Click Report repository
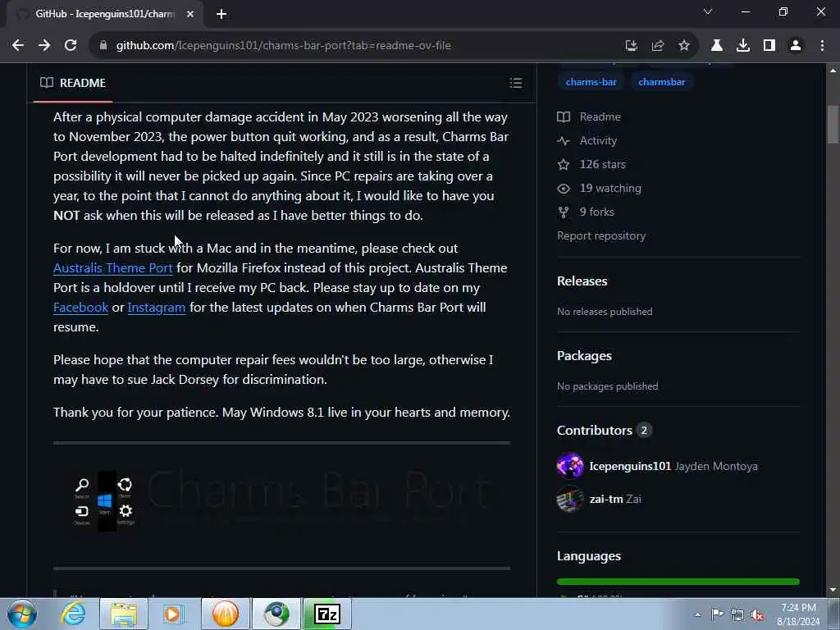The width and height of the screenshot is (840, 630). click(x=601, y=236)
